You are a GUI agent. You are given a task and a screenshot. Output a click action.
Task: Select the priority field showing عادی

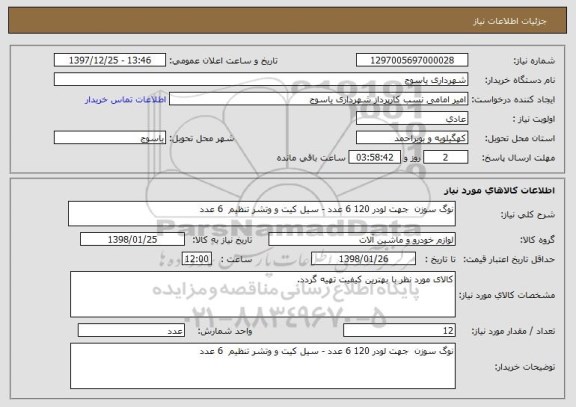coord(412,119)
